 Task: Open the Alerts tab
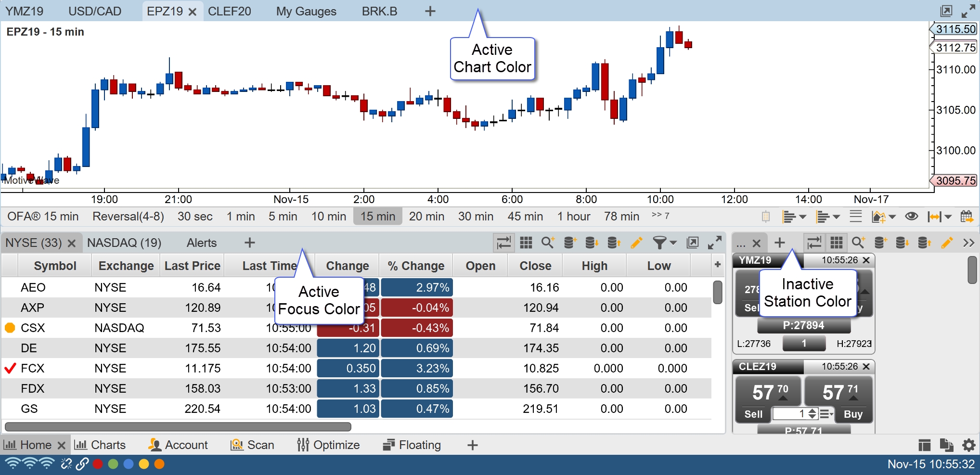point(202,243)
